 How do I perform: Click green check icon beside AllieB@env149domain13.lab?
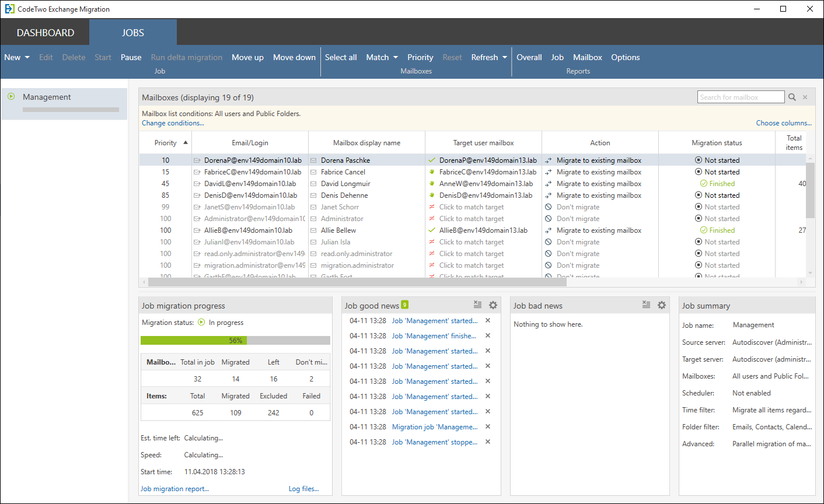coord(432,230)
